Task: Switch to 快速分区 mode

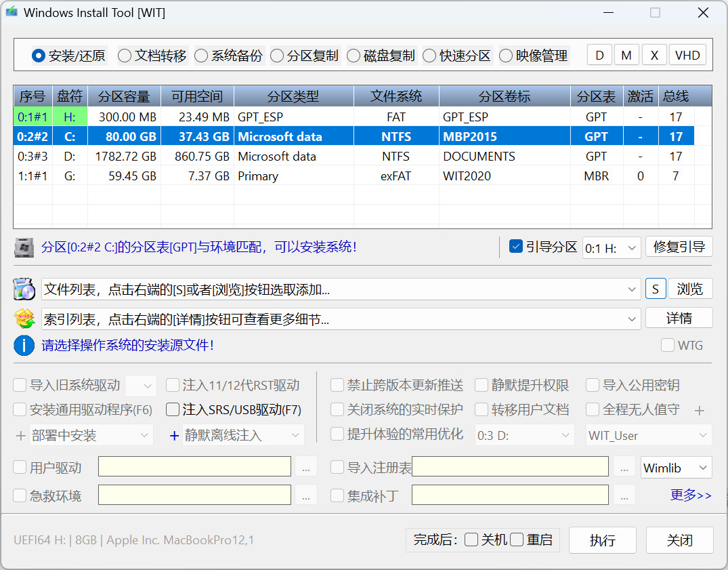Action: [x=429, y=56]
